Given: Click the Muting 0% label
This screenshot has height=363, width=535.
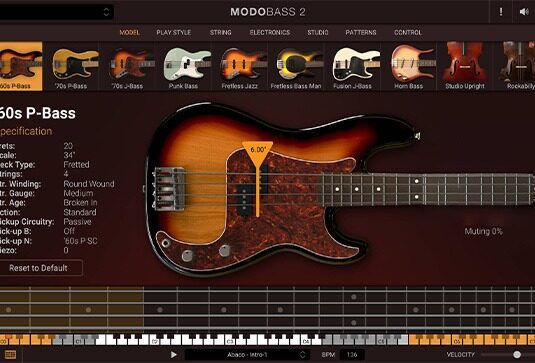Looking at the screenshot, I should pyautogui.click(x=483, y=231).
